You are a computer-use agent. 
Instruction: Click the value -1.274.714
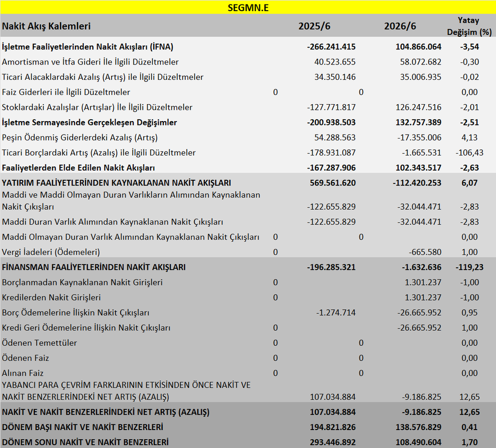[x=336, y=312]
